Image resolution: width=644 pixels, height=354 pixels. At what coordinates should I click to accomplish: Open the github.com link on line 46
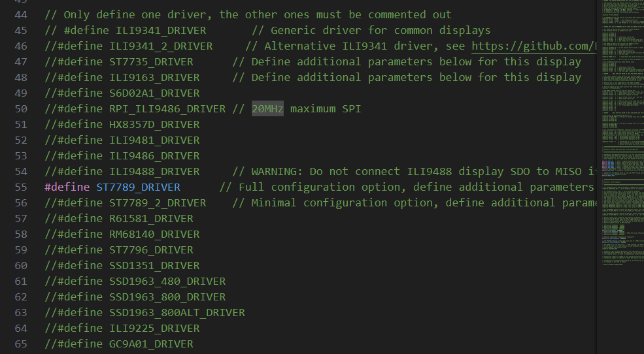coord(534,46)
